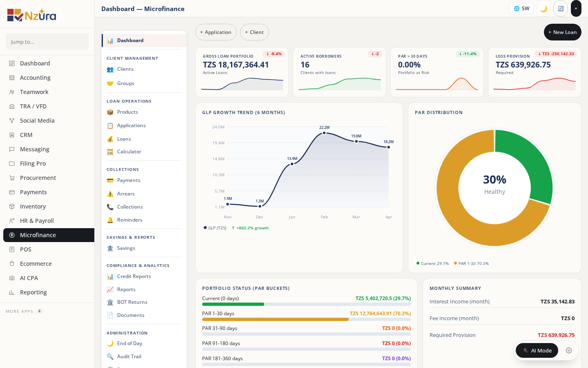This screenshot has width=588, height=368.
Task: Open Clients under Client Management
Action: [144, 69]
